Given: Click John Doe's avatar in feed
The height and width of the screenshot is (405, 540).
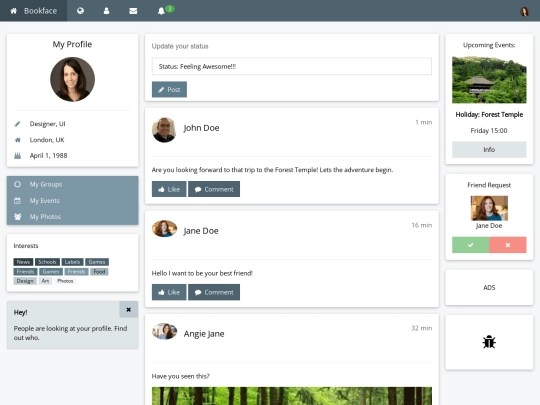Looking at the screenshot, I should (x=164, y=130).
